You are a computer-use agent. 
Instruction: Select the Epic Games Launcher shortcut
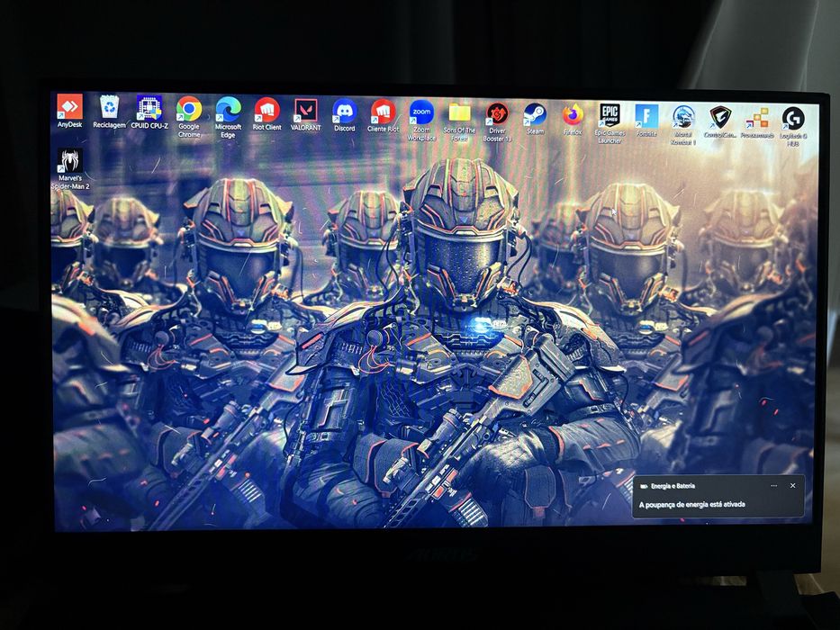tap(610, 124)
